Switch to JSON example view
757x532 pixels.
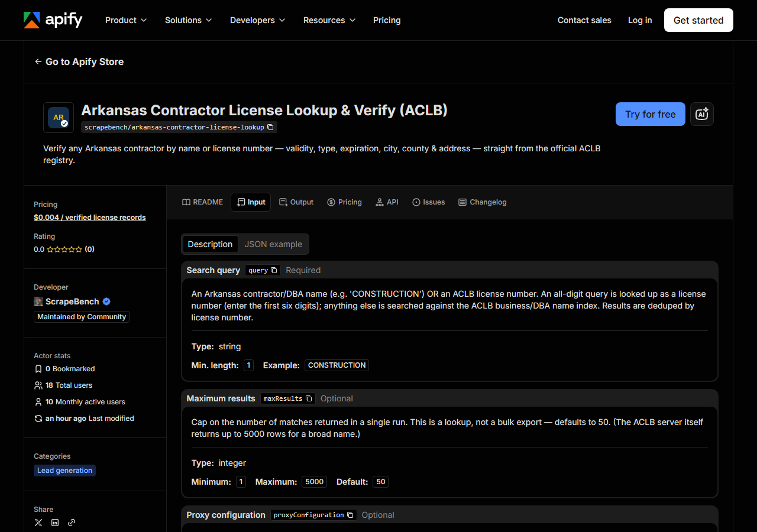click(273, 244)
